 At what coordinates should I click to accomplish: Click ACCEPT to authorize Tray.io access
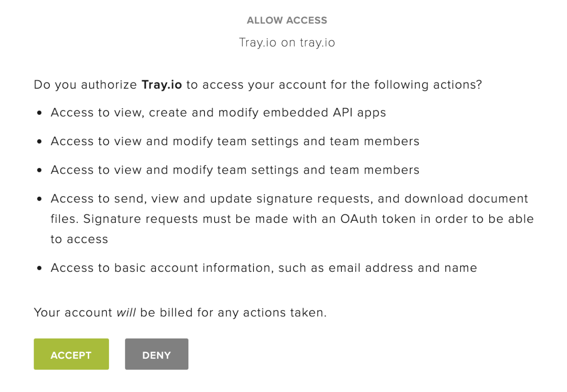click(71, 354)
